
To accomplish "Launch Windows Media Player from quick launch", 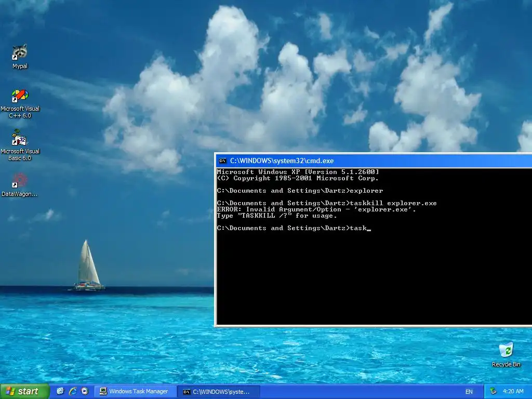I will [x=85, y=391].
